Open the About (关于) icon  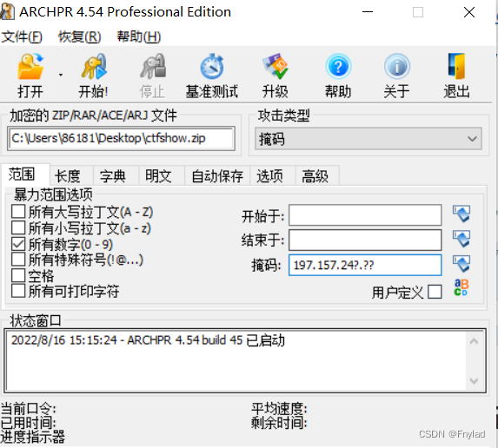(397, 67)
